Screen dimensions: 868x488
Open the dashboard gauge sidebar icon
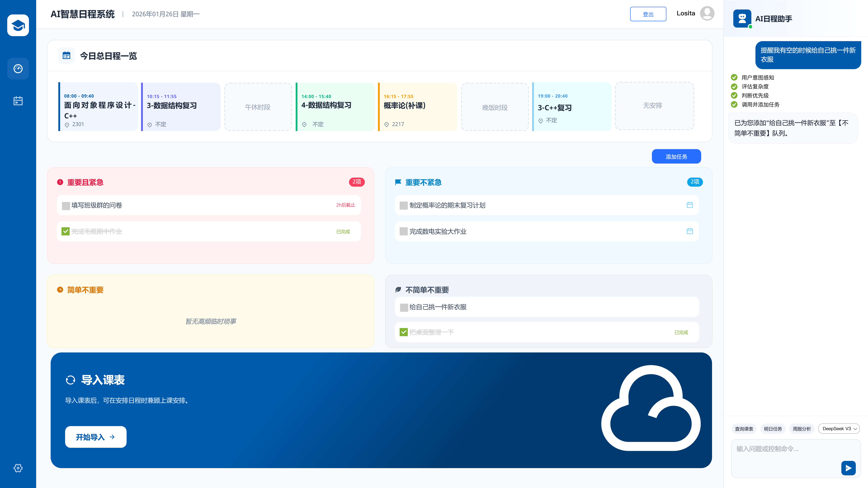(18, 69)
